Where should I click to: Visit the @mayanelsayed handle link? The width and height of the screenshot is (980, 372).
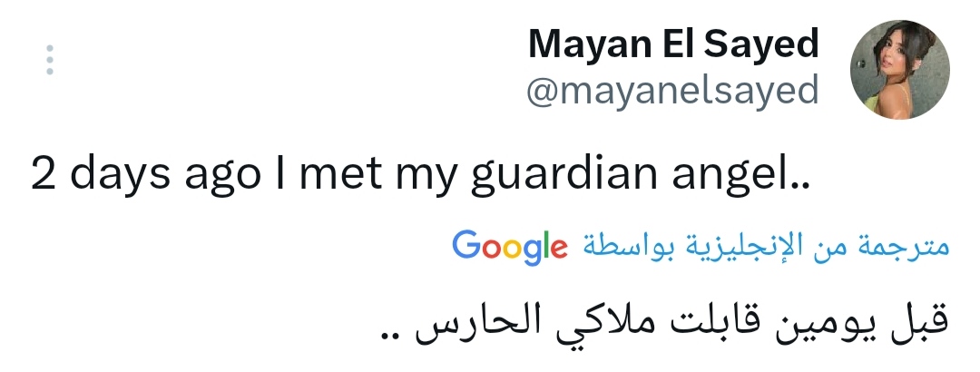[x=673, y=91]
